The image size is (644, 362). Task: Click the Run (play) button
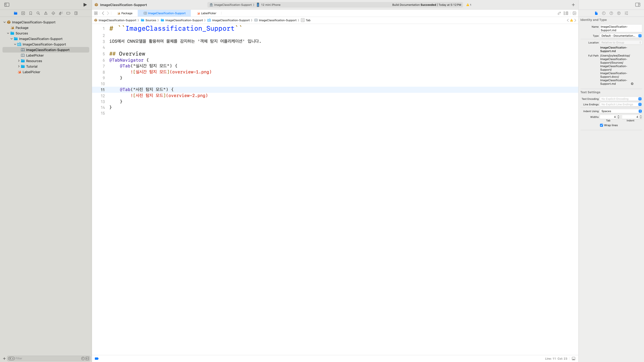point(85,5)
